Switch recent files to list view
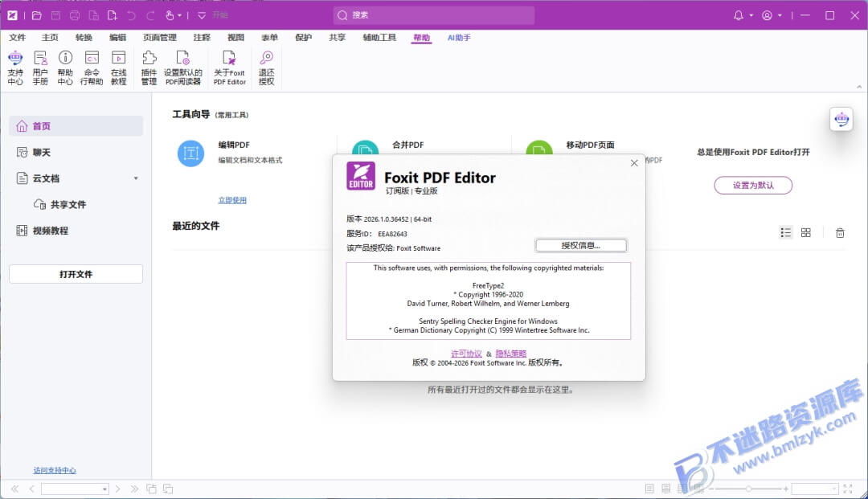This screenshot has width=868, height=499. coord(785,233)
